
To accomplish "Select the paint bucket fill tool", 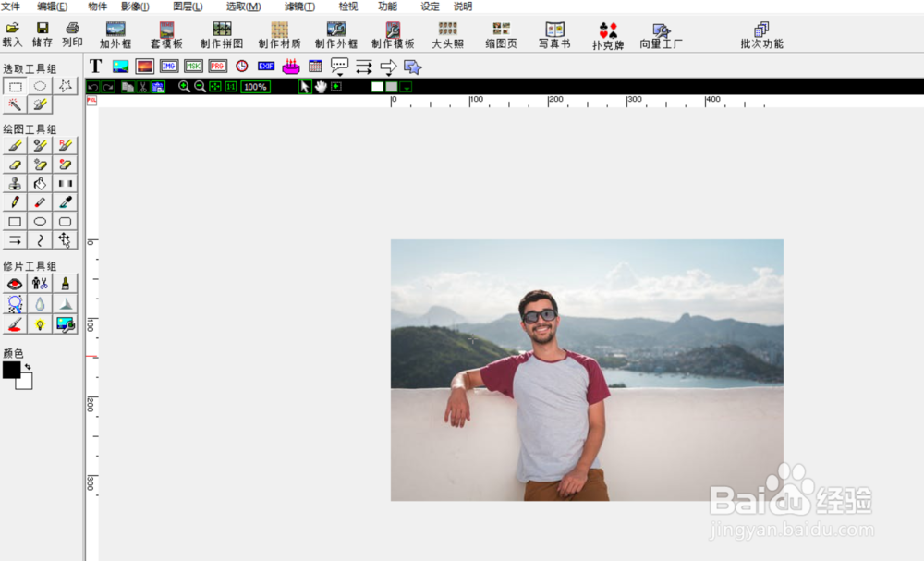I will (40, 183).
